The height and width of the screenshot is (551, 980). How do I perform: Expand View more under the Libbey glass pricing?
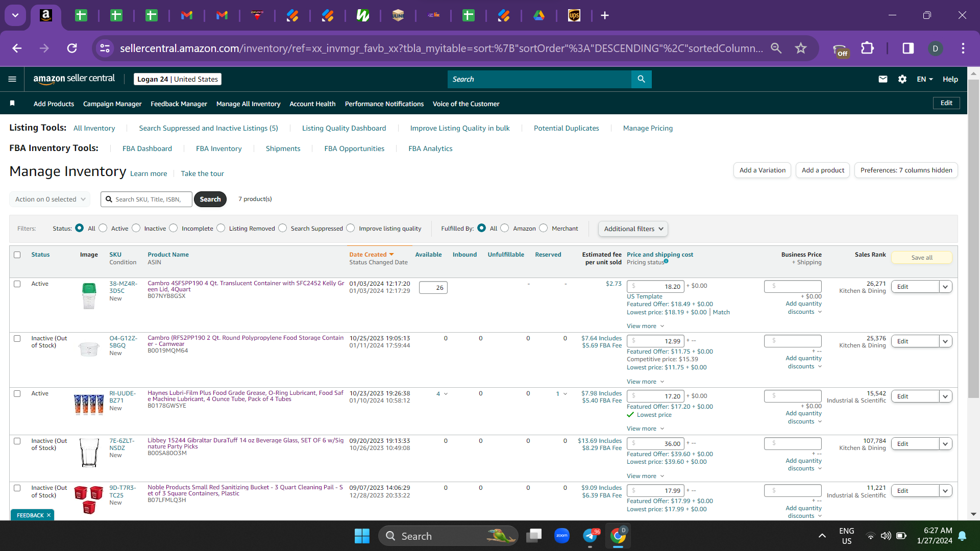pos(645,476)
